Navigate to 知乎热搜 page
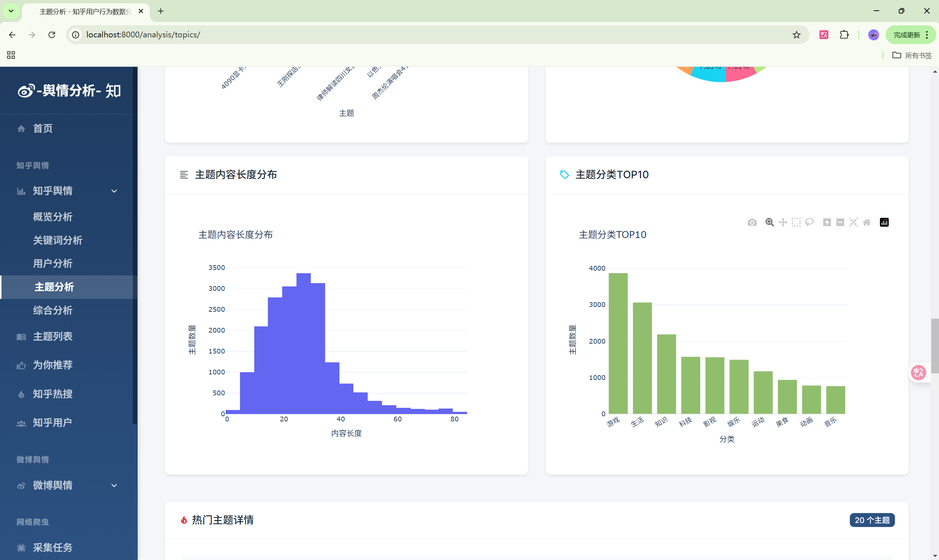 click(52, 394)
